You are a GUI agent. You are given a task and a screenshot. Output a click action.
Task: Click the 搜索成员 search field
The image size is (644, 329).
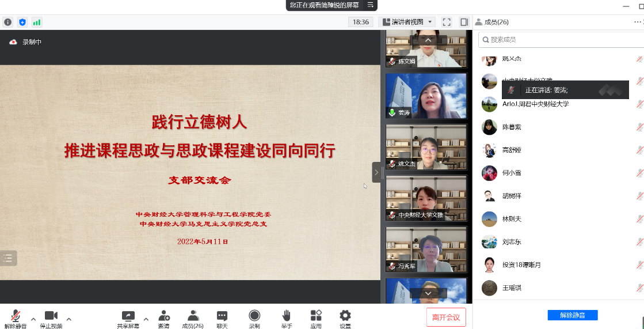tap(558, 40)
